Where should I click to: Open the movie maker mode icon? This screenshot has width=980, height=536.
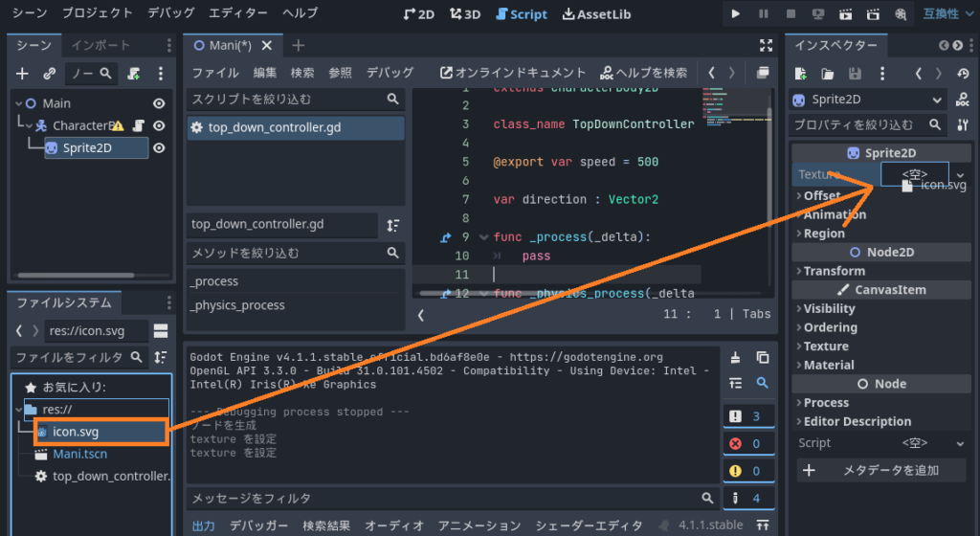tap(901, 13)
